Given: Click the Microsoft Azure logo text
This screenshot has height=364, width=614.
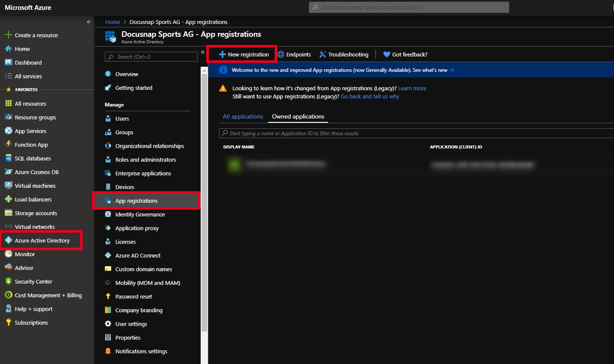Looking at the screenshot, I should [28, 8].
